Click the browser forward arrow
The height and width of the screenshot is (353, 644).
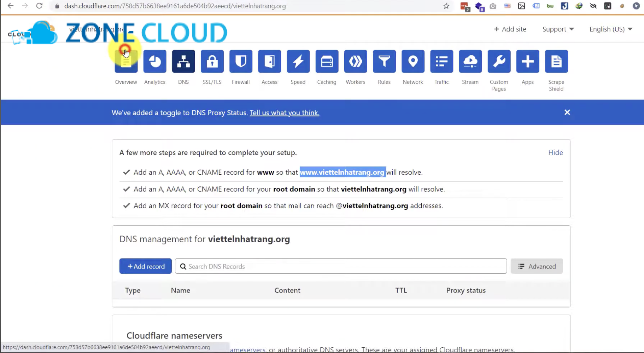(x=25, y=6)
